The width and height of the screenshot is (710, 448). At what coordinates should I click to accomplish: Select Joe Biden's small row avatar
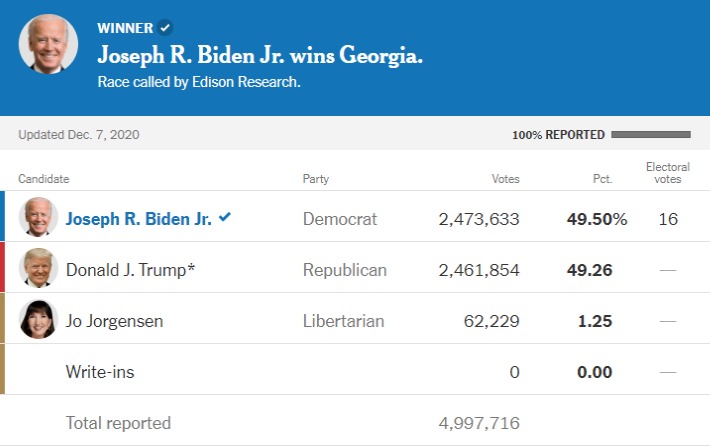[x=38, y=217]
